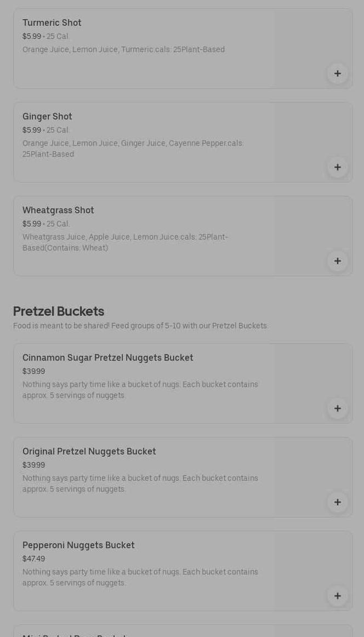Open the Ginger Shot item title
The image size is (364, 637).
tap(47, 117)
